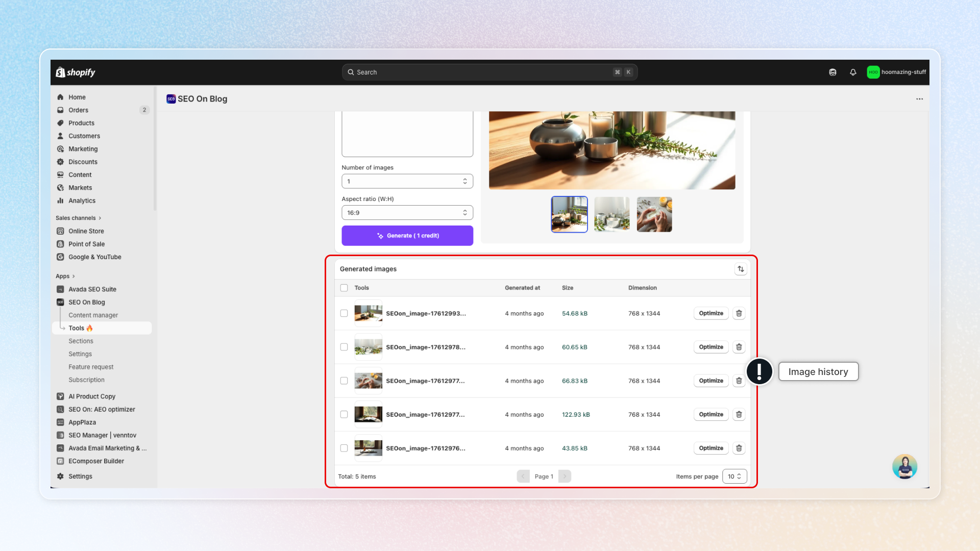Check the box for the first generated image
The image size is (980, 551).
coord(344,313)
